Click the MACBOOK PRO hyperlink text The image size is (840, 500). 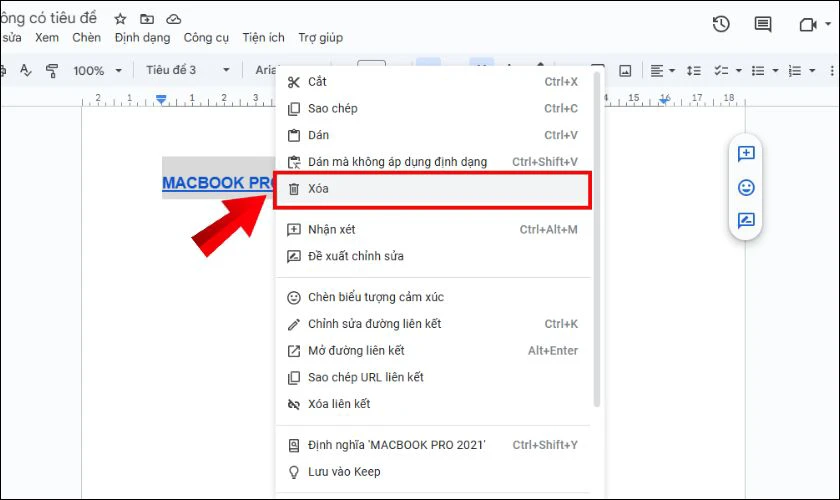(x=219, y=183)
